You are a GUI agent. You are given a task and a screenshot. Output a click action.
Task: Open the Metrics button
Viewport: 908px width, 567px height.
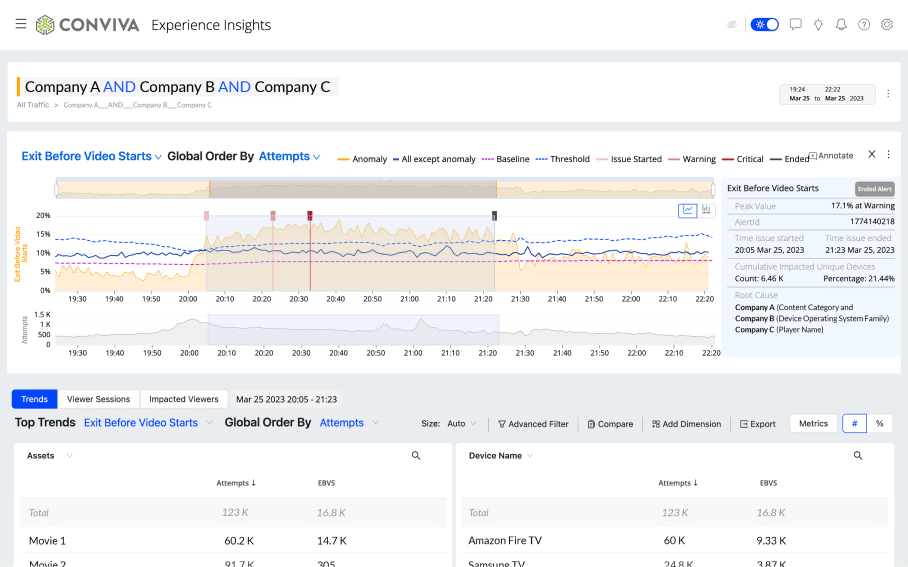814,423
